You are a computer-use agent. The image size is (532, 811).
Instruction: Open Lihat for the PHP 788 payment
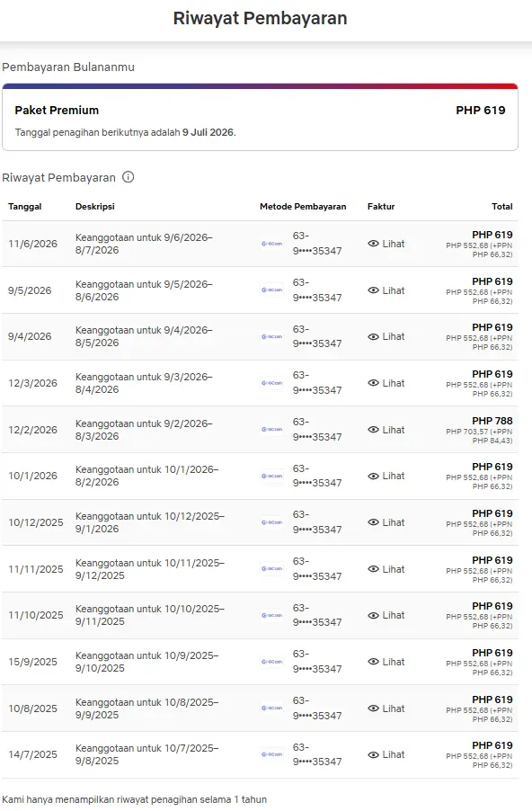(x=386, y=429)
